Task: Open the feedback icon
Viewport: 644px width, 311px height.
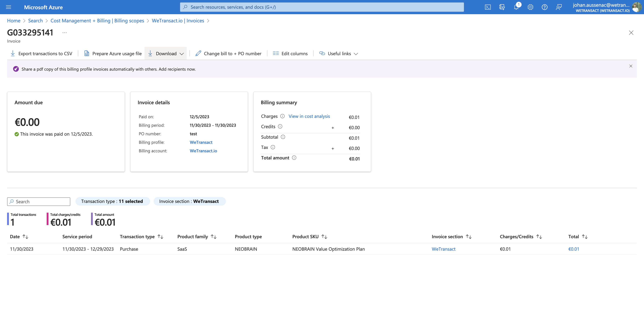Action: tap(559, 7)
